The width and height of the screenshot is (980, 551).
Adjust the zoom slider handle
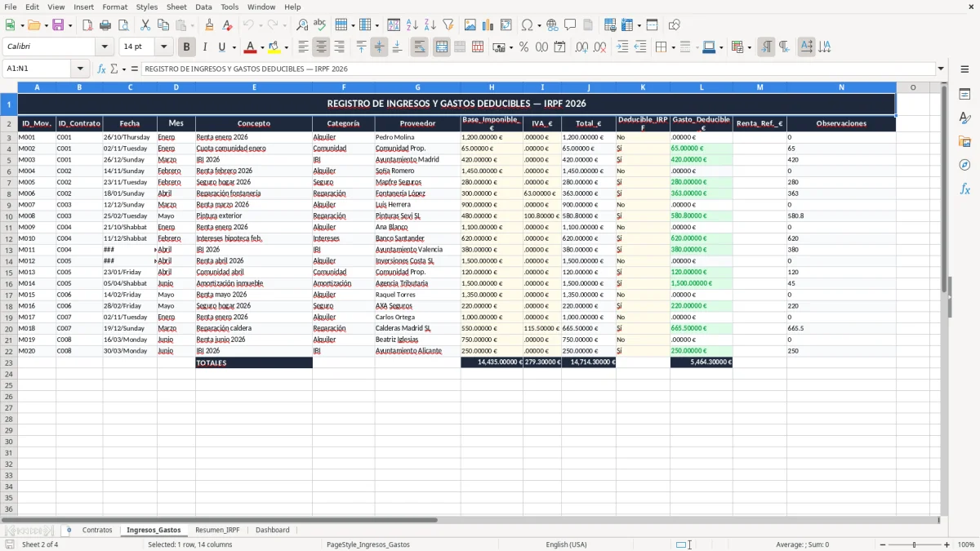pos(915,544)
